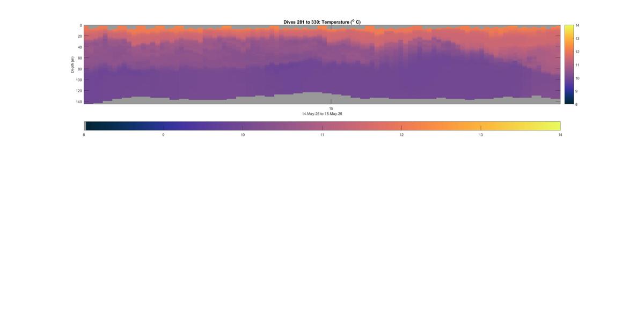Click vertical colorbar tick label "13"
The image size is (644, 334).
(577, 39)
